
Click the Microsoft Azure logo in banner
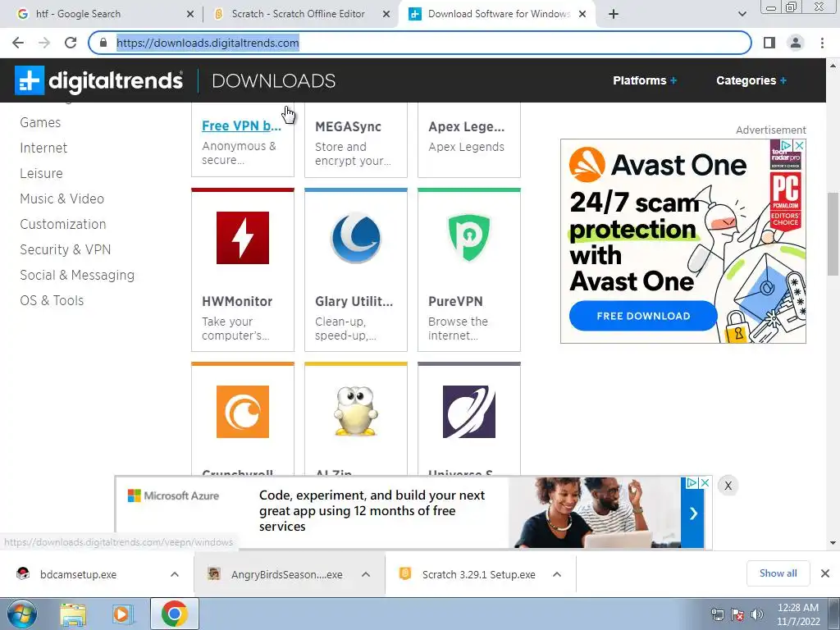point(173,495)
